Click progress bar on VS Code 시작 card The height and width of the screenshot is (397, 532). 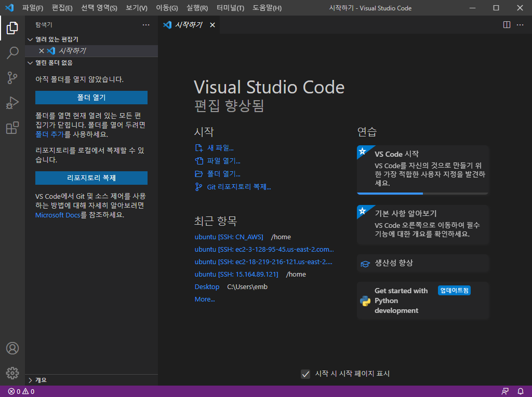[x=423, y=194]
